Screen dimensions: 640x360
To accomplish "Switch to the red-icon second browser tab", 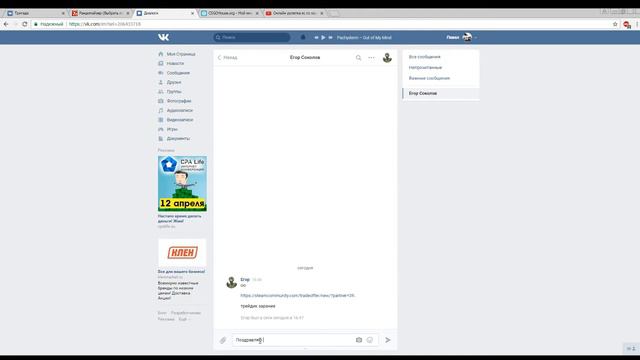I will 99,13.
